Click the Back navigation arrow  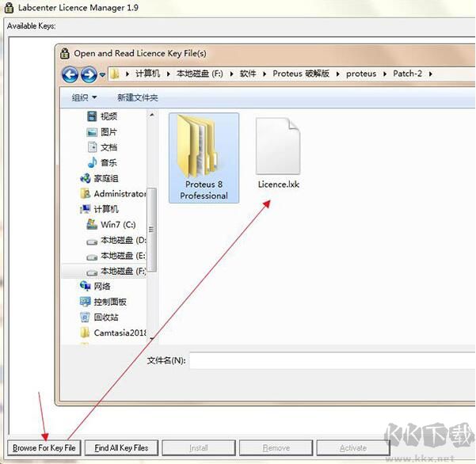coord(70,74)
